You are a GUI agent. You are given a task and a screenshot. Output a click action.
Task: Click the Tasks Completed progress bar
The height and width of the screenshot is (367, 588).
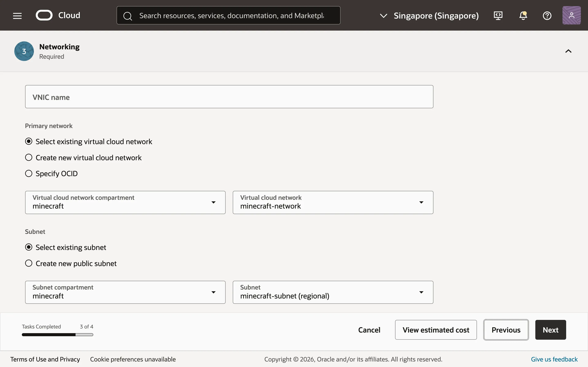[57, 334]
